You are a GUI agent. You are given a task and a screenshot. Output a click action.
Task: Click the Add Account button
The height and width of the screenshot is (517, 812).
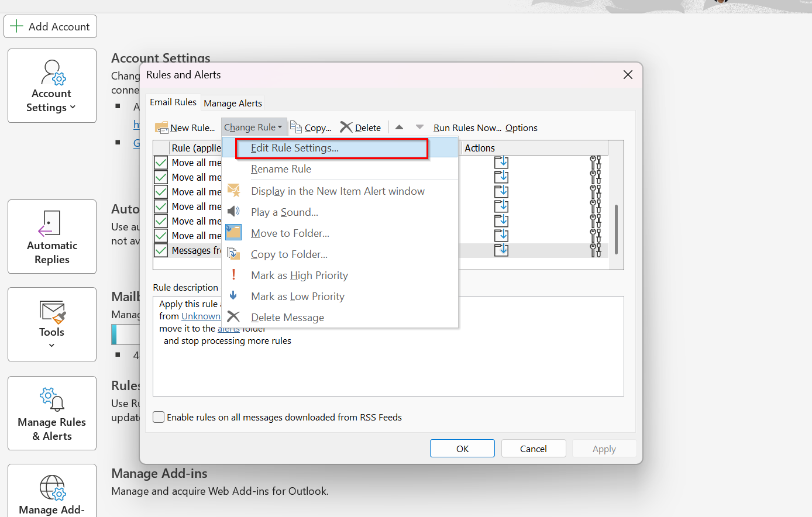(50, 26)
